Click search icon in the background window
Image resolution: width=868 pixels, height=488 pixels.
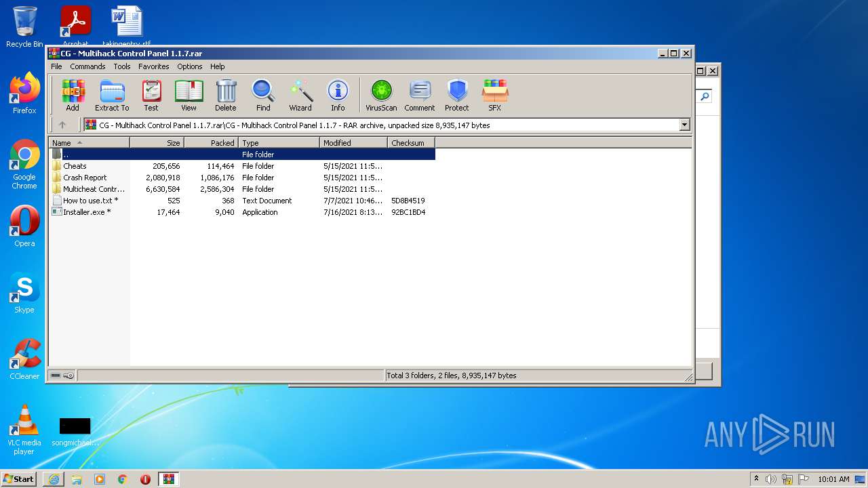pos(705,97)
